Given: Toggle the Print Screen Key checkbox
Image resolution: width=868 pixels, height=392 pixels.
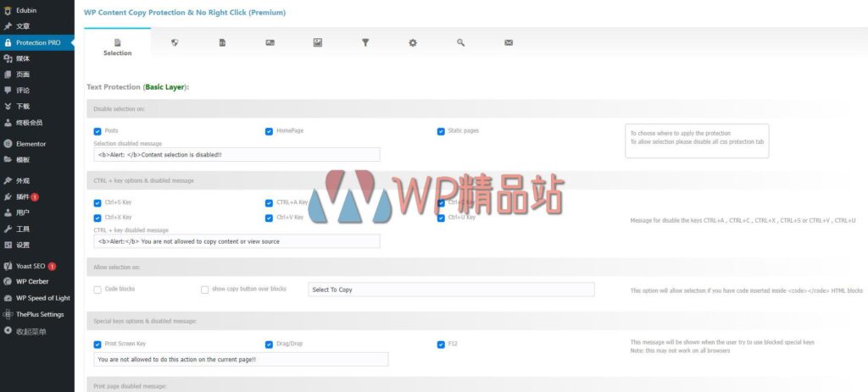Looking at the screenshot, I should coord(97,345).
